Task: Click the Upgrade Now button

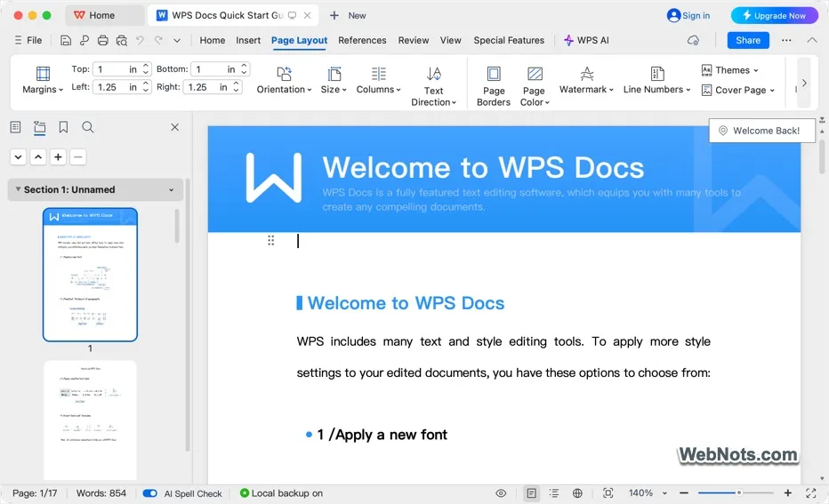Action: pyautogui.click(x=774, y=15)
